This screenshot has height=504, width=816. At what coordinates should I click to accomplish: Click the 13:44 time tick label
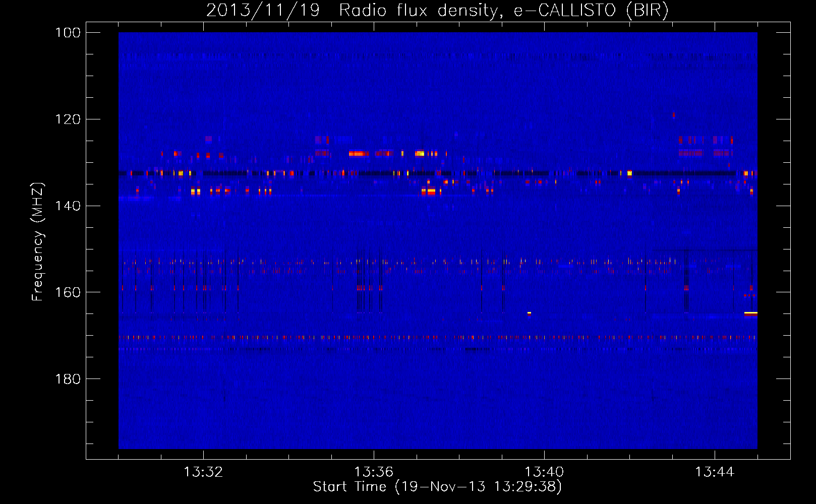[x=715, y=472]
